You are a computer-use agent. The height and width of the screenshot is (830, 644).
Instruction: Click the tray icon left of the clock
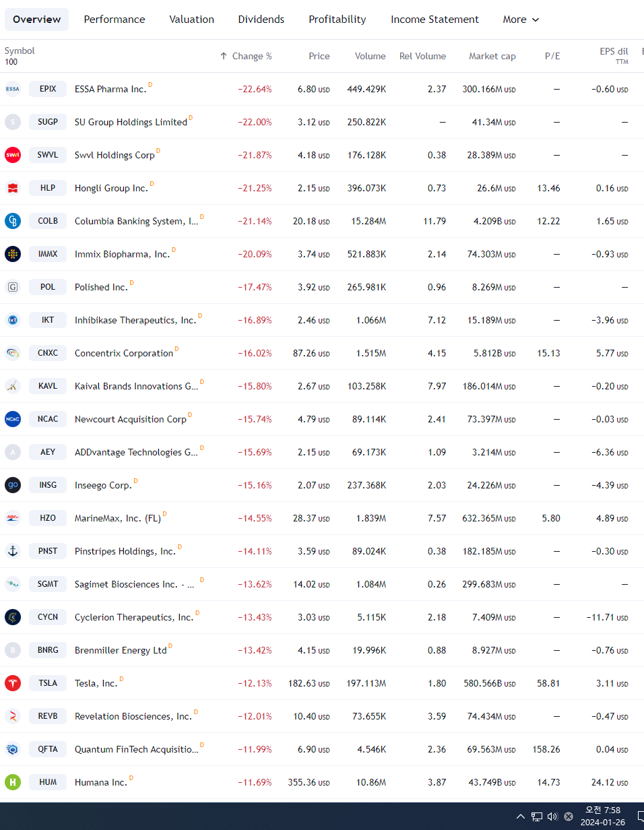569,817
